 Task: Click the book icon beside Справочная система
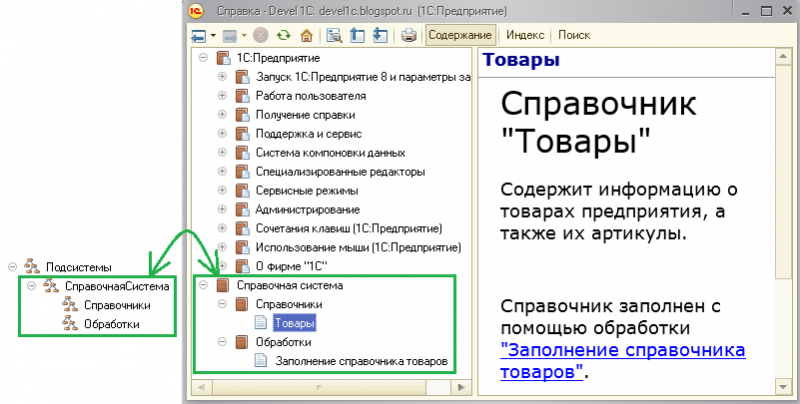point(223,285)
